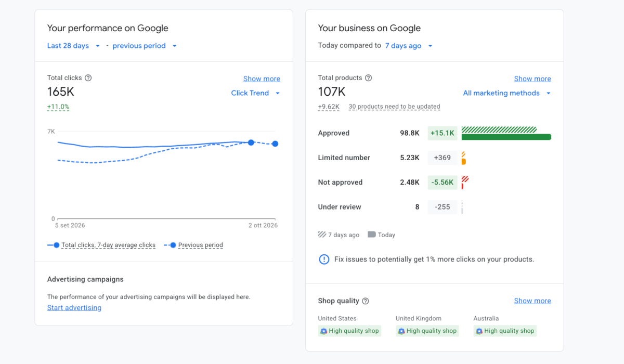Click 2.48K Not approved count
Image resolution: width=624 pixels, height=364 pixels.
point(410,183)
